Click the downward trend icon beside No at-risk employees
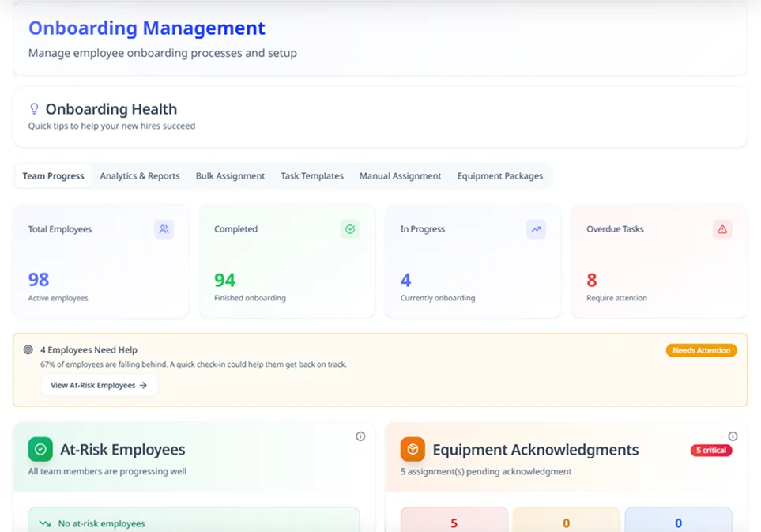Viewport: 761px width, 532px height. [x=45, y=524]
